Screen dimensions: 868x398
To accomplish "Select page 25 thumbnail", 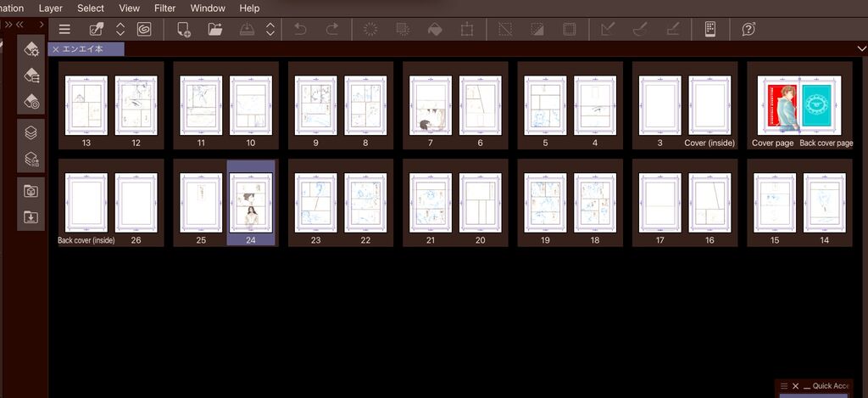I will [201, 203].
